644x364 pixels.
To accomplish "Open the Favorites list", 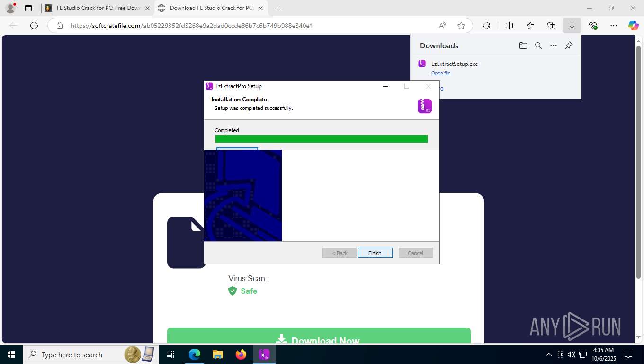I will (530, 26).
